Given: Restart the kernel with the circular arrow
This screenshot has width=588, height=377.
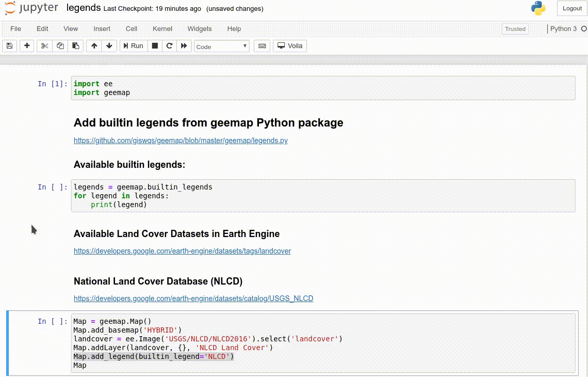Looking at the screenshot, I should tap(169, 46).
